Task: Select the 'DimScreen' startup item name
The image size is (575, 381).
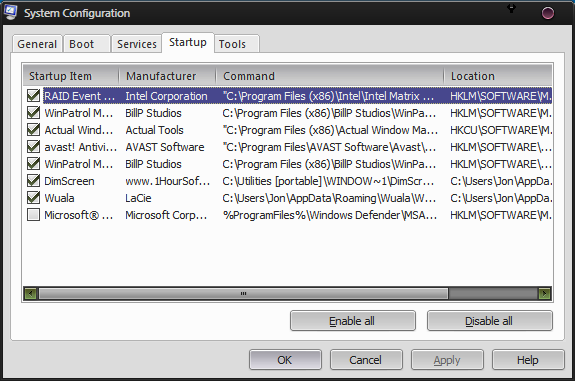Action: click(69, 181)
